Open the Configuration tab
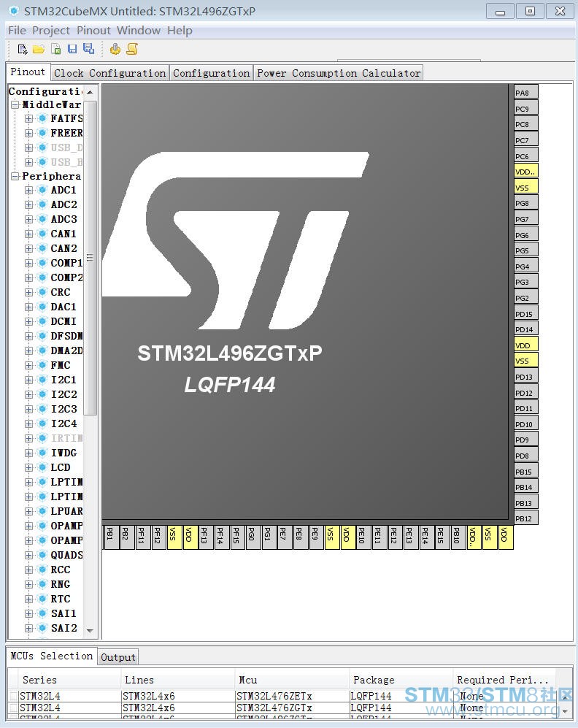 pos(211,73)
